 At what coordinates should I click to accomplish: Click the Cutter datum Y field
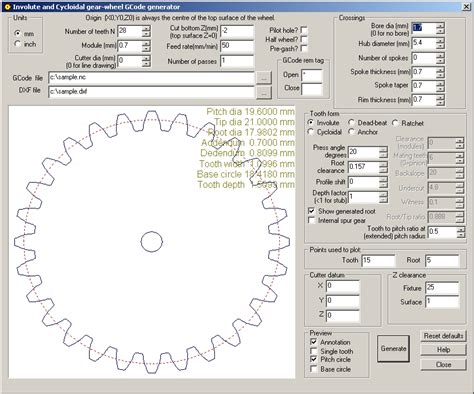343,301
